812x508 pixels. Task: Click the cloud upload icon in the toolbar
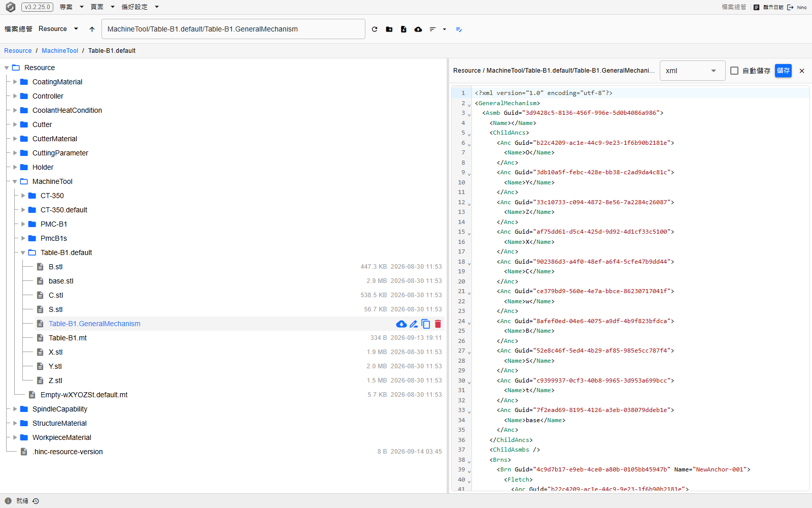(418, 29)
